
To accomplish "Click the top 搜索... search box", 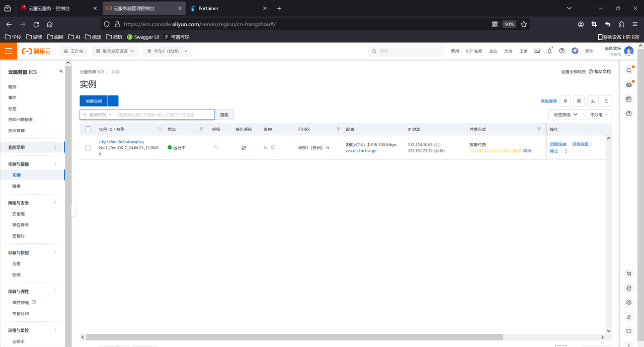I will [x=406, y=51].
